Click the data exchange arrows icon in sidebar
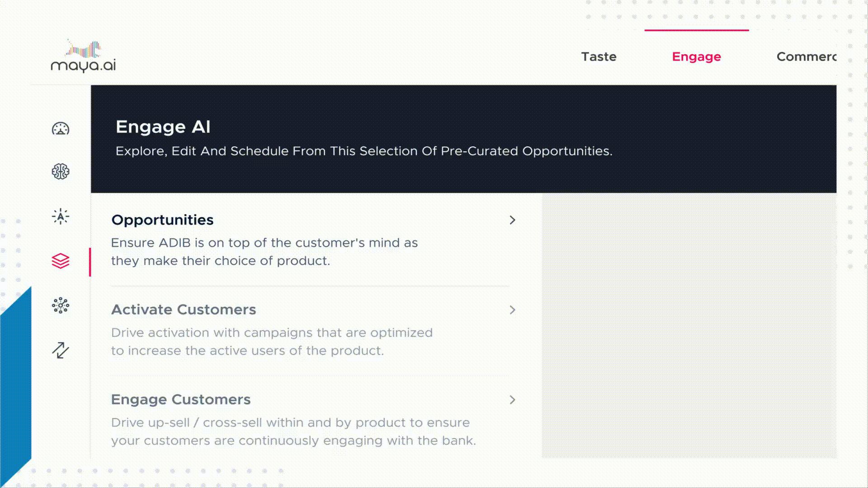The height and width of the screenshot is (488, 868). tap(60, 351)
